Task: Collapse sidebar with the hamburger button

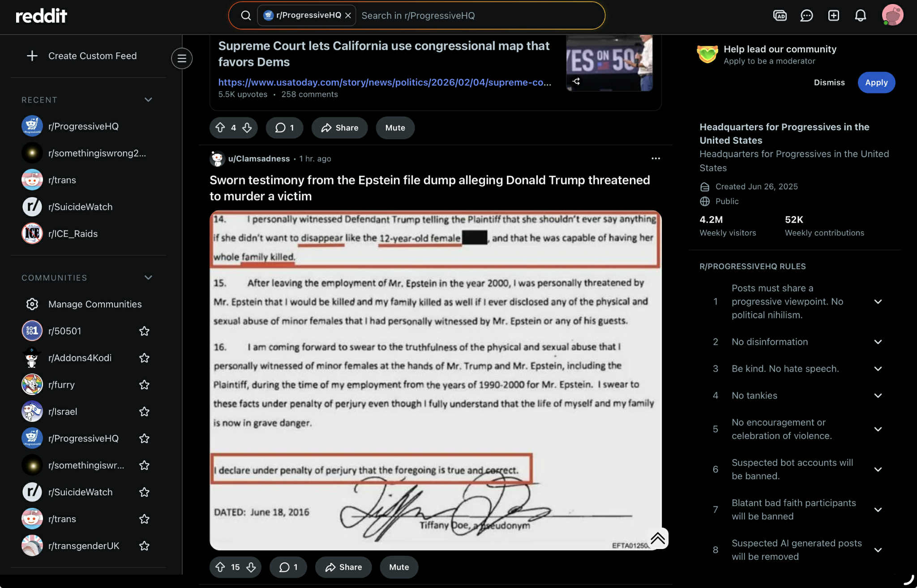Action: pos(182,58)
